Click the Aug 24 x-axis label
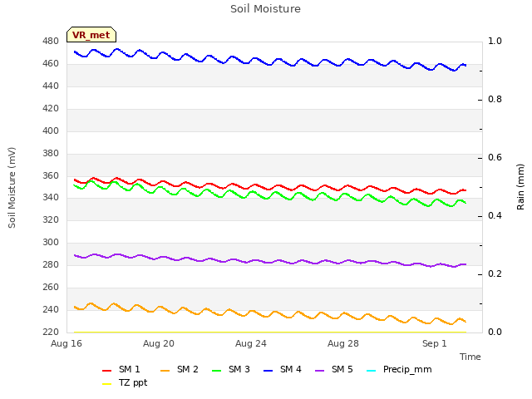 coord(251,343)
